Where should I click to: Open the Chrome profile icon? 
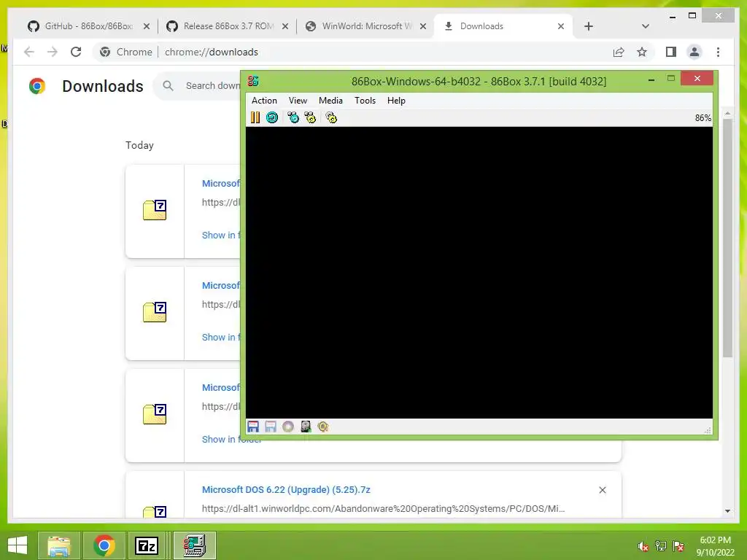tap(694, 52)
